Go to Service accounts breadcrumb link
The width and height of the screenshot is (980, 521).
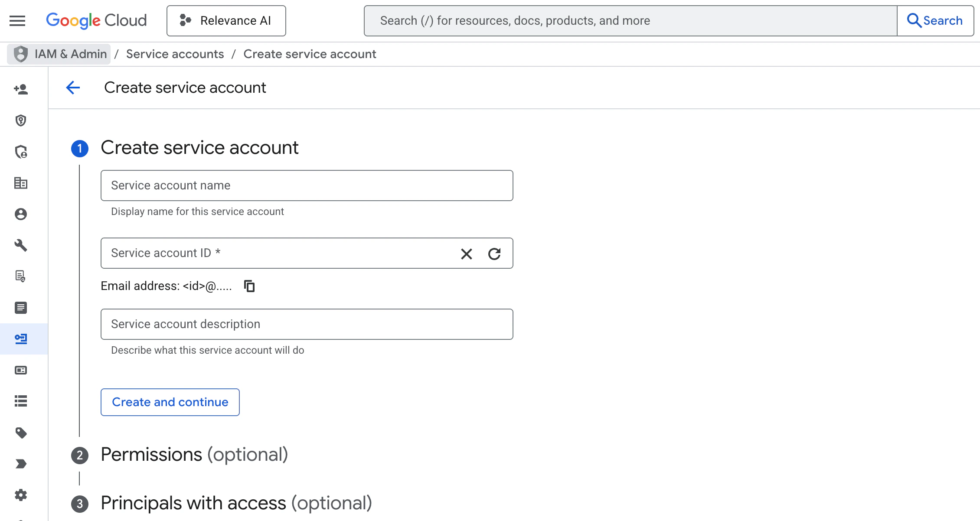point(175,54)
